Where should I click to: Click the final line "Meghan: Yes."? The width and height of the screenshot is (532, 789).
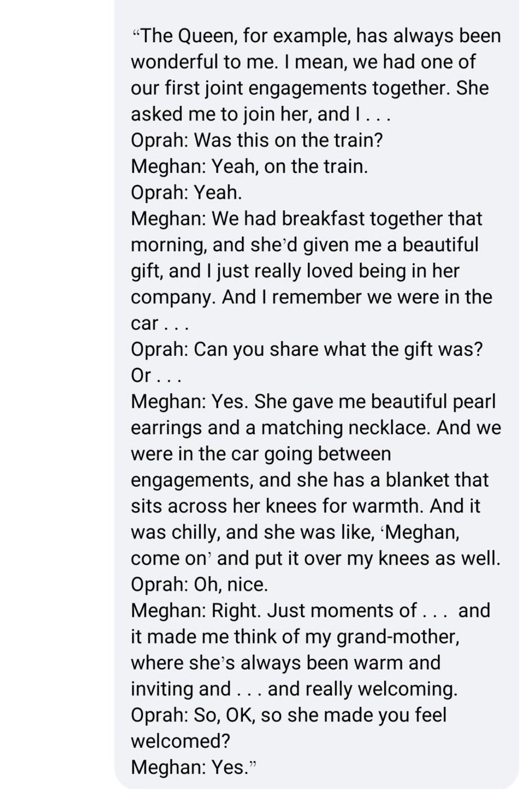pyautogui.click(x=193, y=767)
